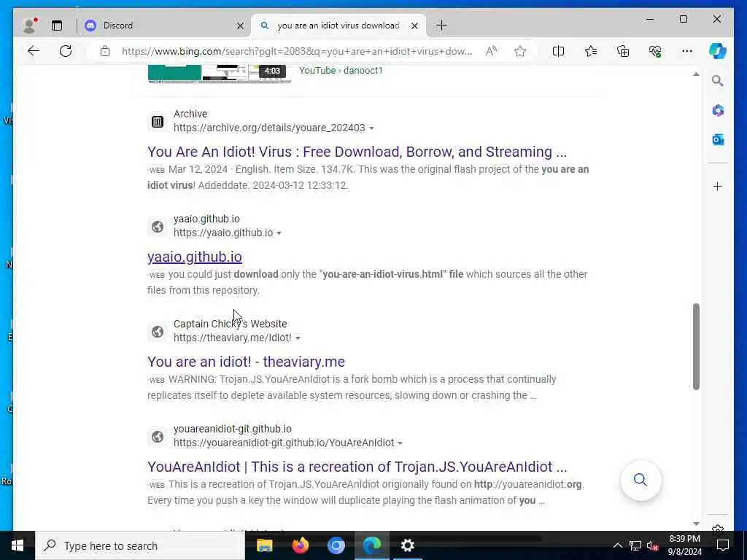Open 'You are an idiot! - theaviary.me' result
The width and height of the screenshot is (747, 560).
click(x=246, y=362)
